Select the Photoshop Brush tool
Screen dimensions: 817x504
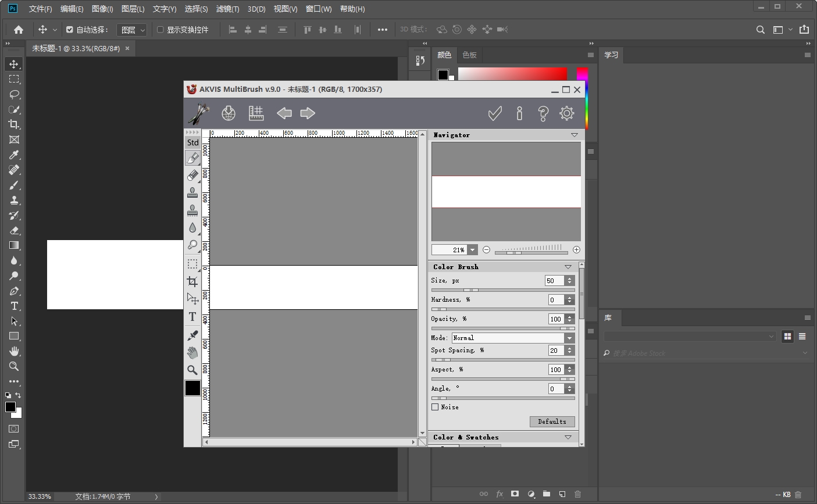point(14,185)
